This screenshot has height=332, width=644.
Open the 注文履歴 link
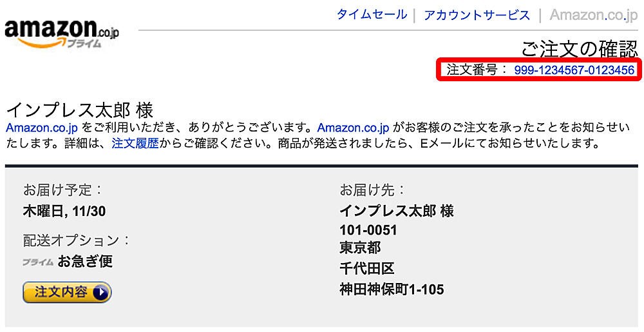pyautogui.click(x=135, y=142)
